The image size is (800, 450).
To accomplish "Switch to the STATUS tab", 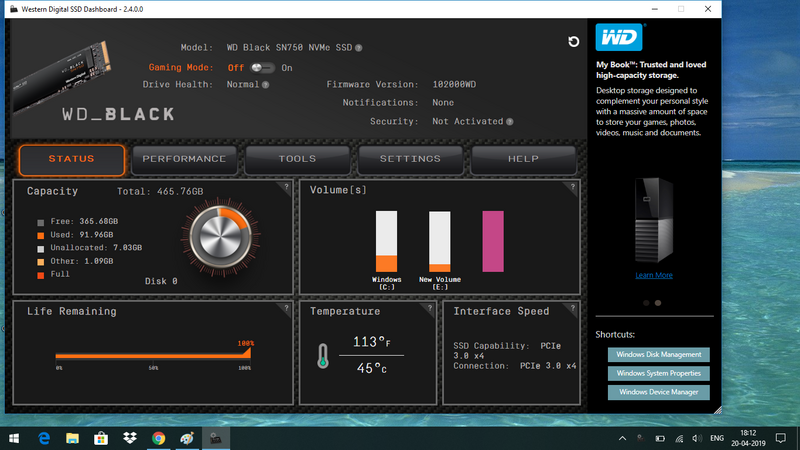I will click(71, 159).
